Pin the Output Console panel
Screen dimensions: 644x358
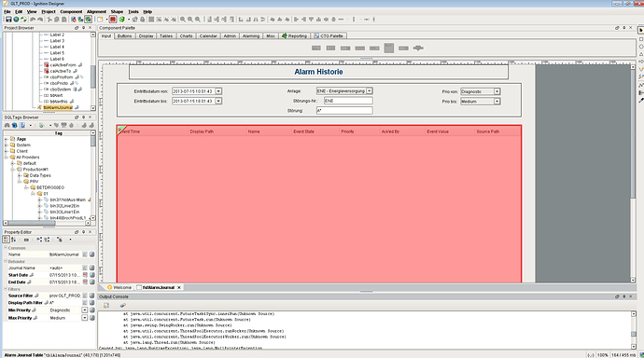point(623,296)
